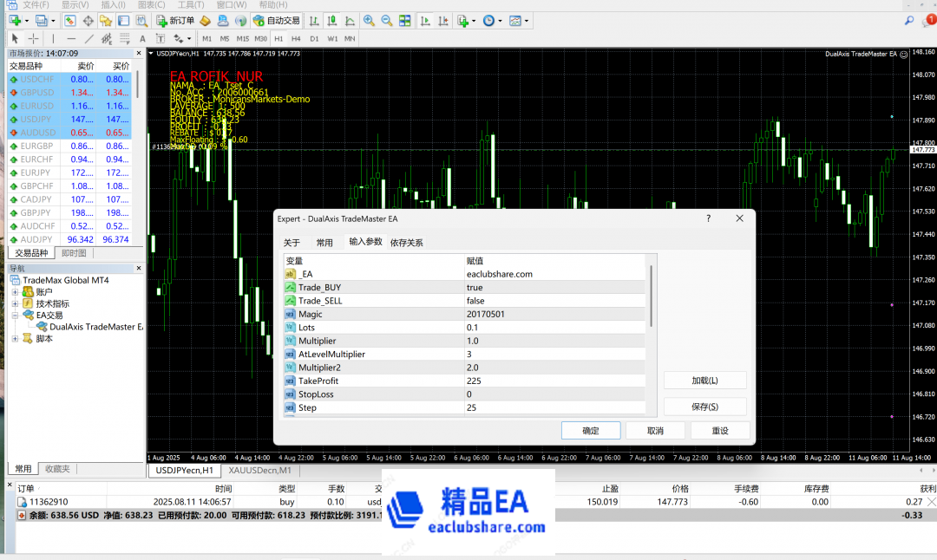Pick the trendline drawing tool

pos(90,38)
